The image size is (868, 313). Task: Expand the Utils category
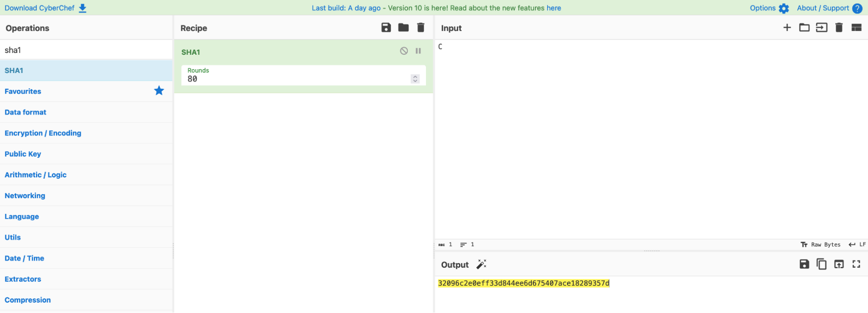[x=86, y=237]
